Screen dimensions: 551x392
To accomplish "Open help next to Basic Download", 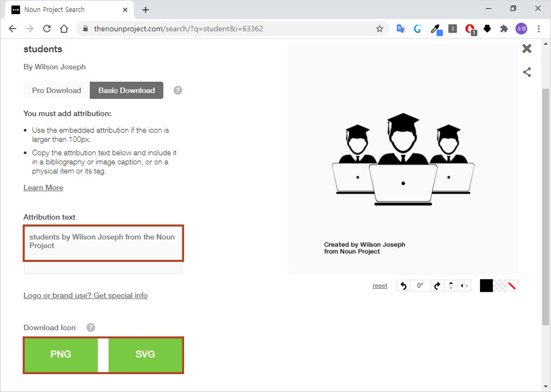I will 178,90.
